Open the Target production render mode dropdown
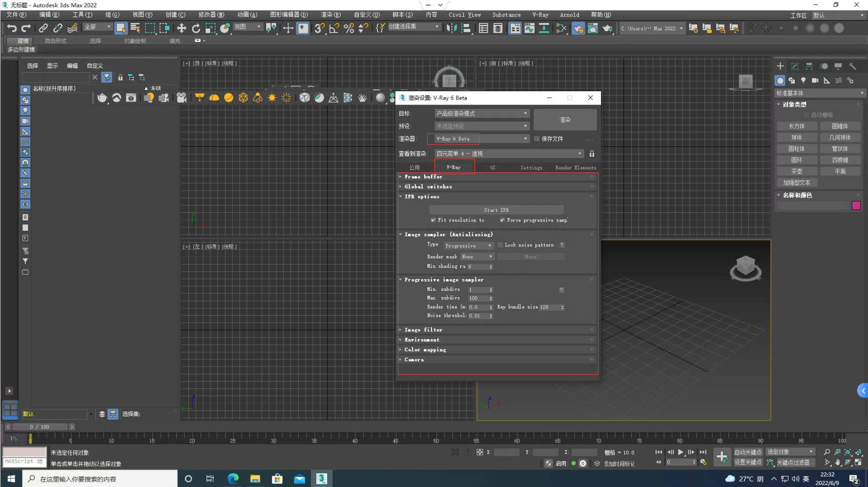 click(482, 113)
